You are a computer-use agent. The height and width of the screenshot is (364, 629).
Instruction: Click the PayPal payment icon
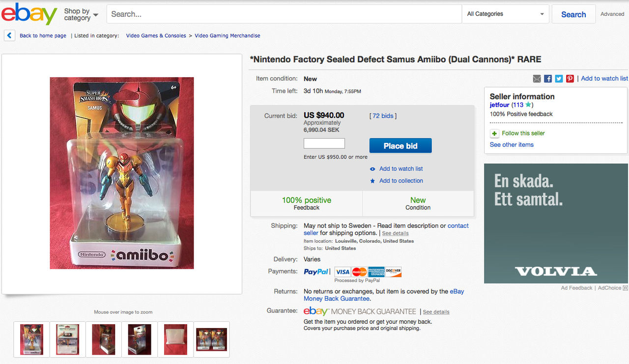(x=316, y=271)
